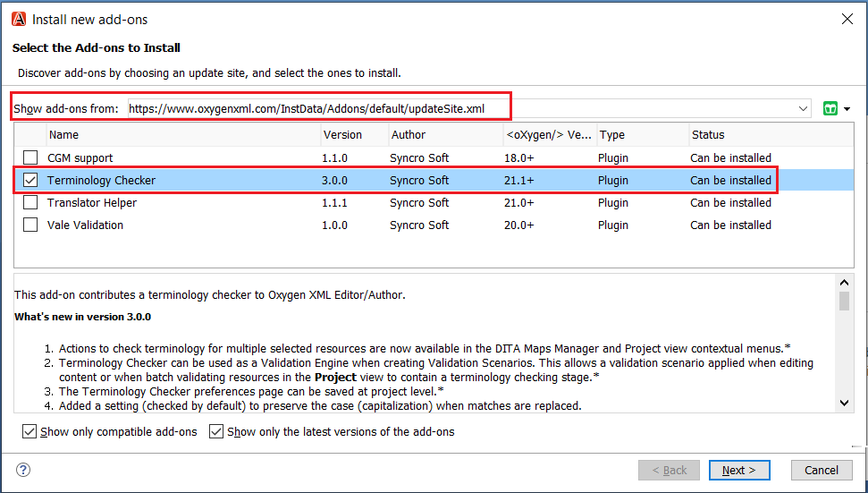Click version 1.1.1 of Translator Helper

pyautogui.click(x=335, y=203)
